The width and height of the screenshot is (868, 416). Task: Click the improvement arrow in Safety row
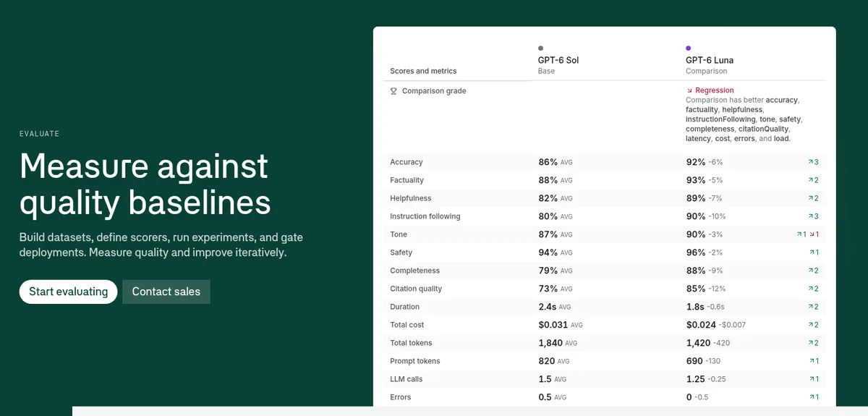pos(812,252)
